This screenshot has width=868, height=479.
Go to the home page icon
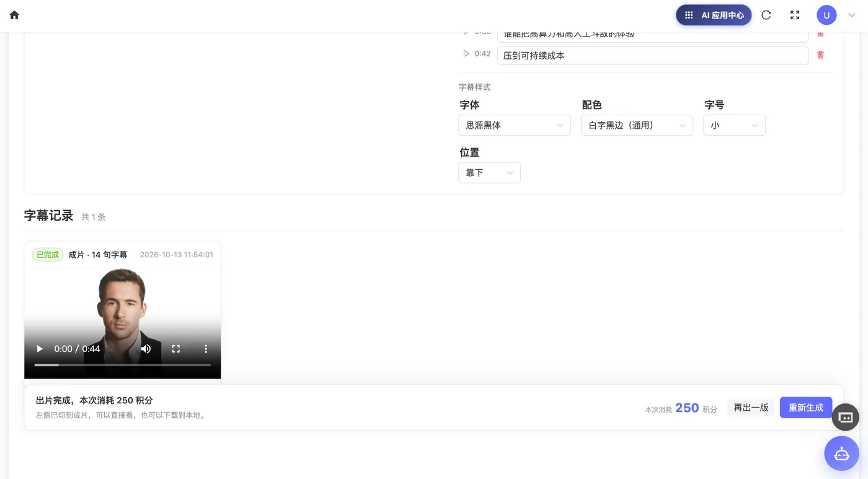pyautogui.click(x=14, y=15)
